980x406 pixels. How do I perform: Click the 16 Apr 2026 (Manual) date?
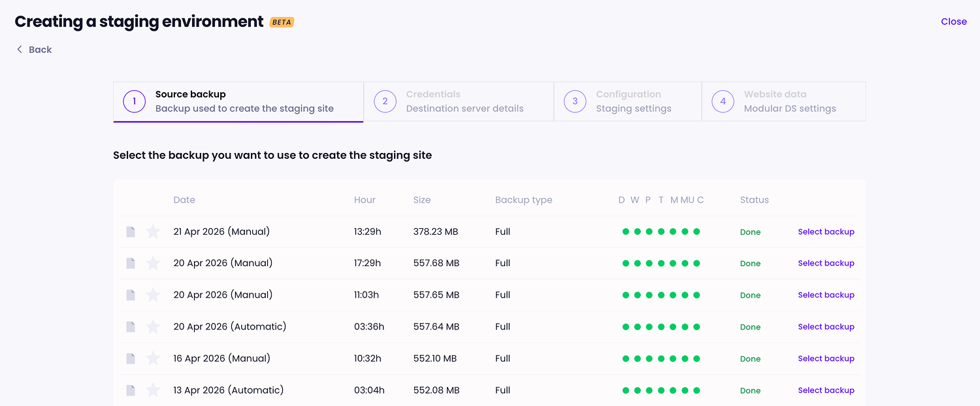click(222, 358)
